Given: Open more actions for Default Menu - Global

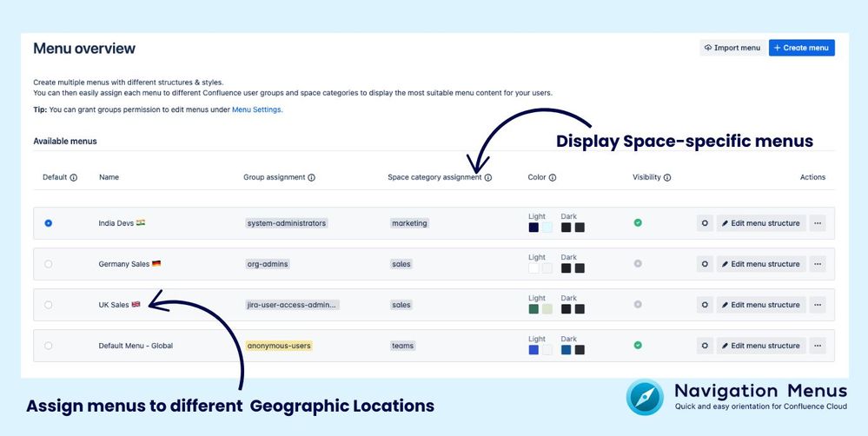Looking at the screenshot, I should click(818, 346).
